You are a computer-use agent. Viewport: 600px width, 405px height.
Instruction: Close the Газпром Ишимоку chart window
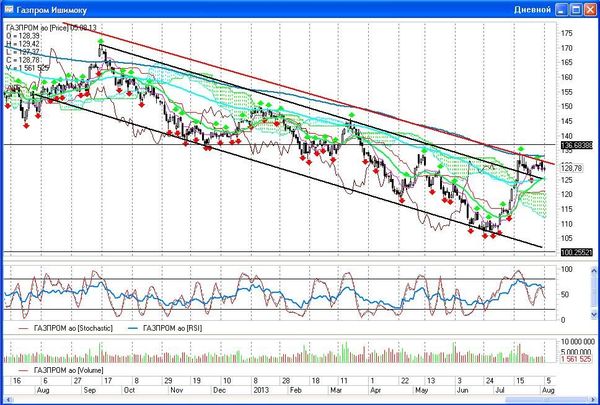pyautogui.click(x=590, y=10)
